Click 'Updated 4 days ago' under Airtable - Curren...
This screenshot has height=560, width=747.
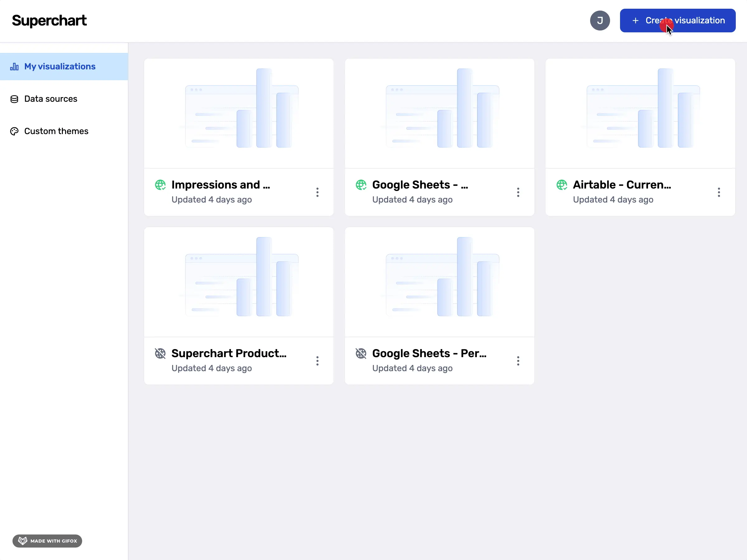point(613,199)
